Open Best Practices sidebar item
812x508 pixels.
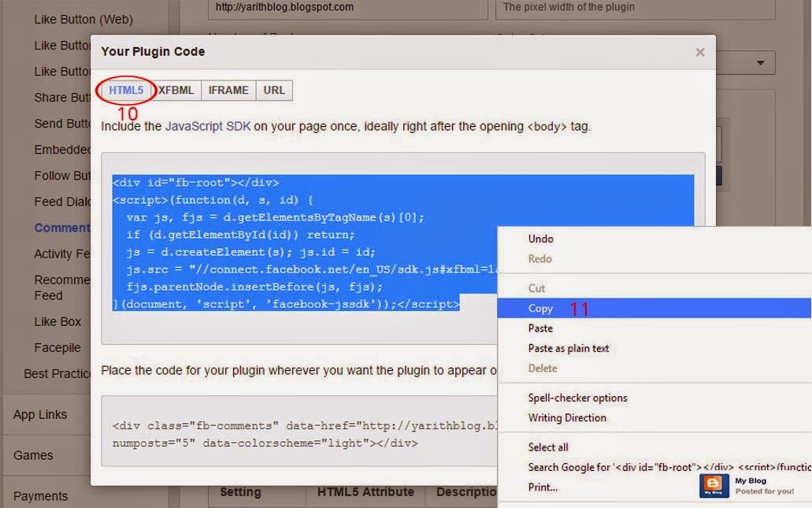click(x=57, y=373)
